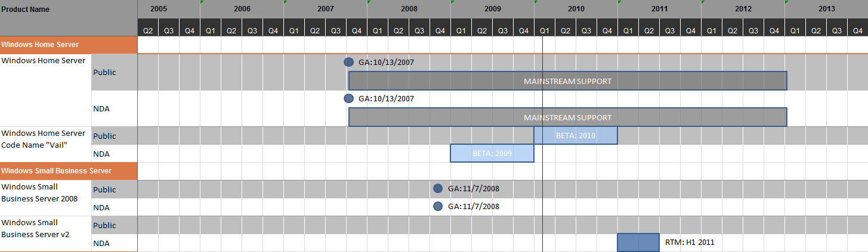
Task: Click the Q4 cell under 2013
Action: click(858, 27)
